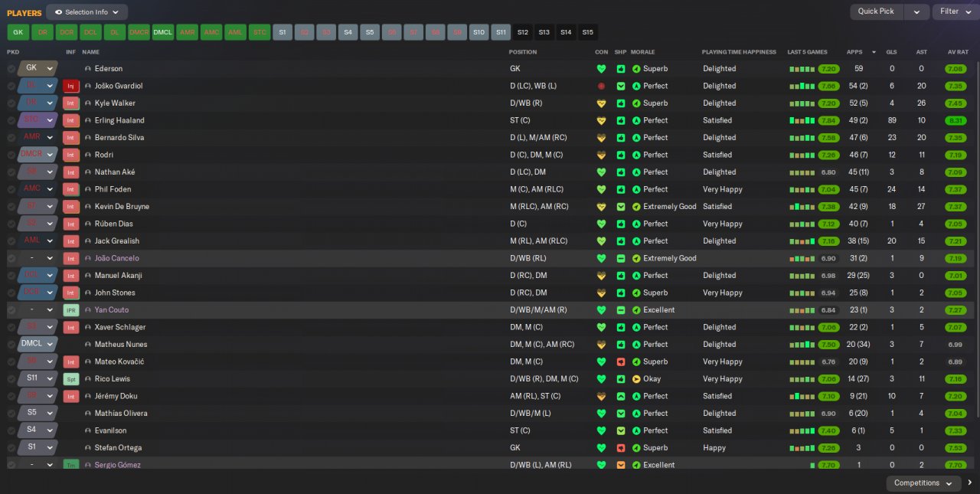
Task: Select the S12 substitute slot
Action: coord(523,32)
